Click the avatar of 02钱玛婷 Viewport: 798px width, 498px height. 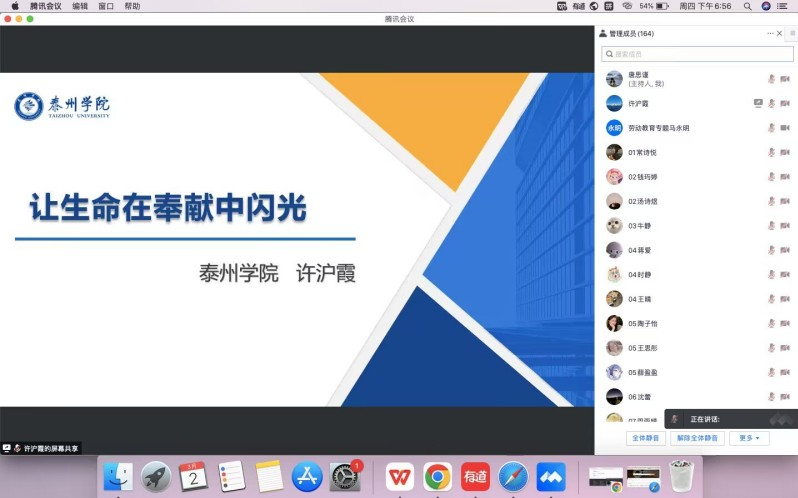pos(614,177)
